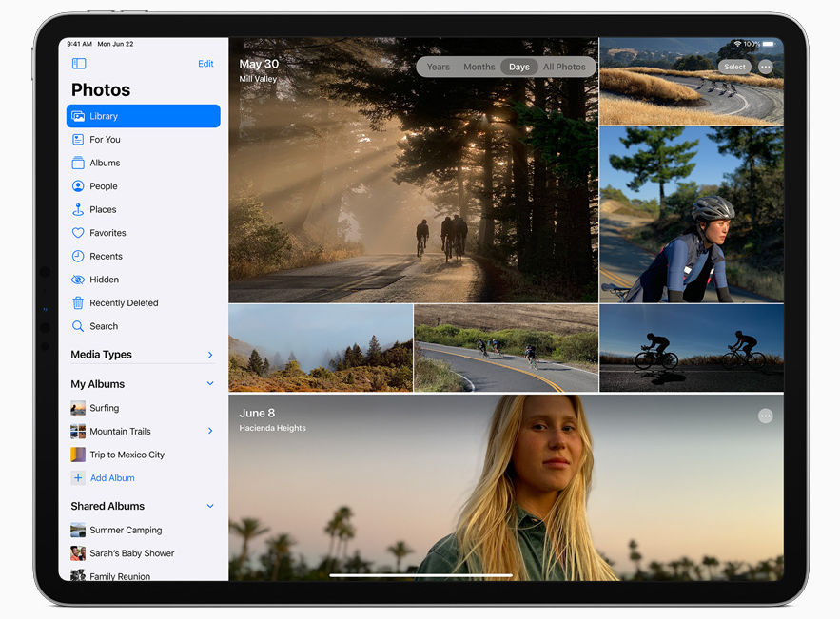Click the Shared Albums heading text
The image size is (840, 619).
click(107, 506)
